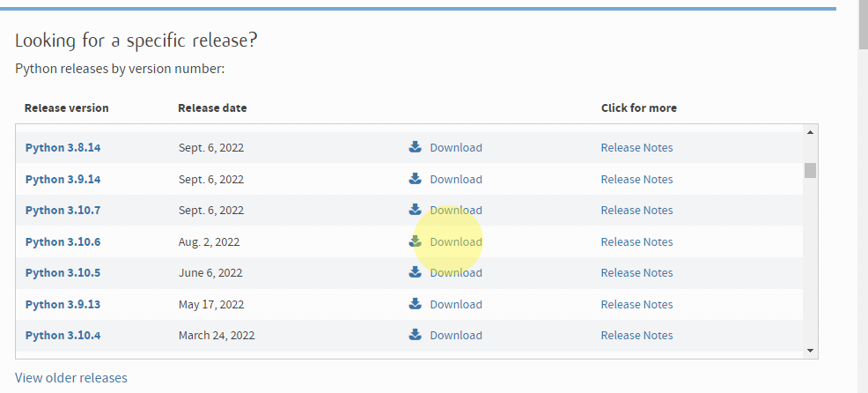The width and height of the screenshot is (868, 393).
Task: Click Download text link for Python 3.9.14
Action: (456, 180)
